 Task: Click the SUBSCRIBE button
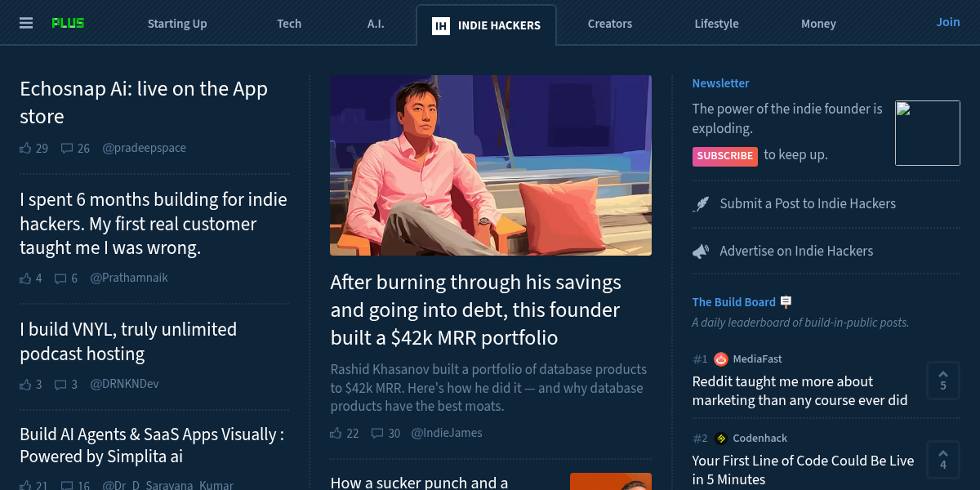pyautogui.click(x=724, y=155)
